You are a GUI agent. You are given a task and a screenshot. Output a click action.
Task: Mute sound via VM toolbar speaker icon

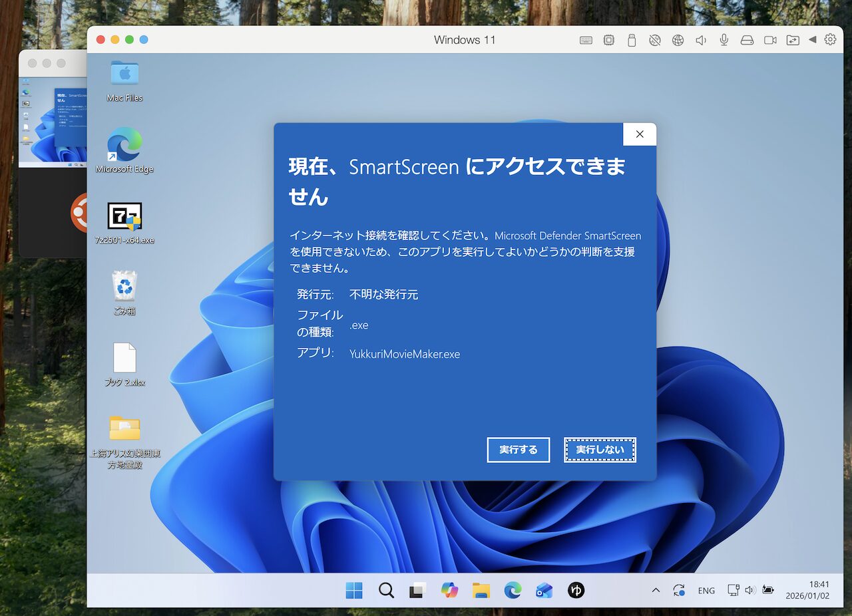(x=701, y=40)
